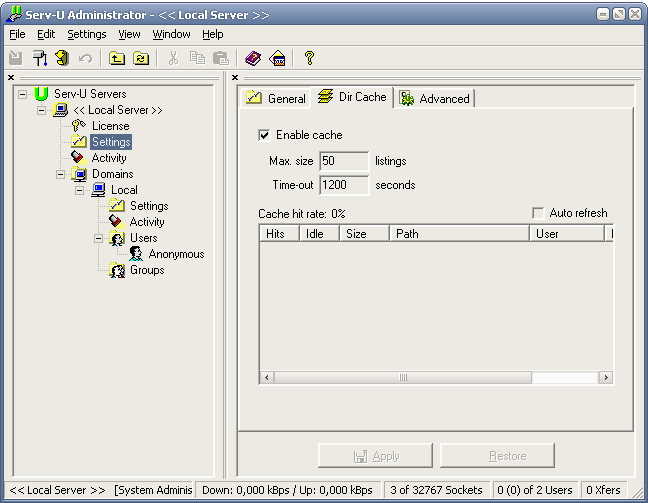This screenshot has height=503, width=648.
Task: Click the Local domain computer icon
Action: pyautogui.click(x=98, y=190)
